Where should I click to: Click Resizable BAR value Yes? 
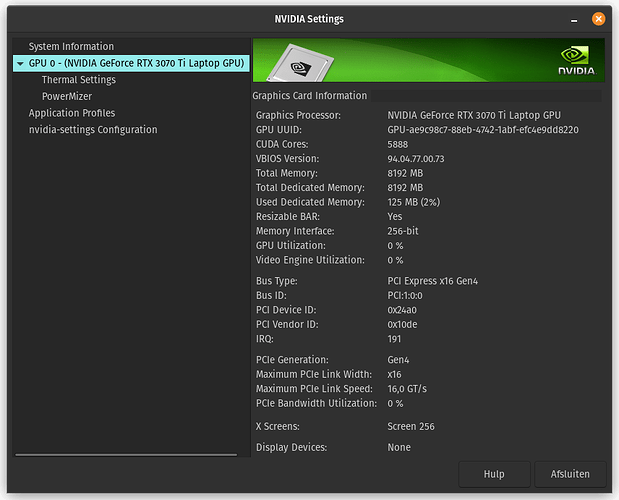pos(395,217)
